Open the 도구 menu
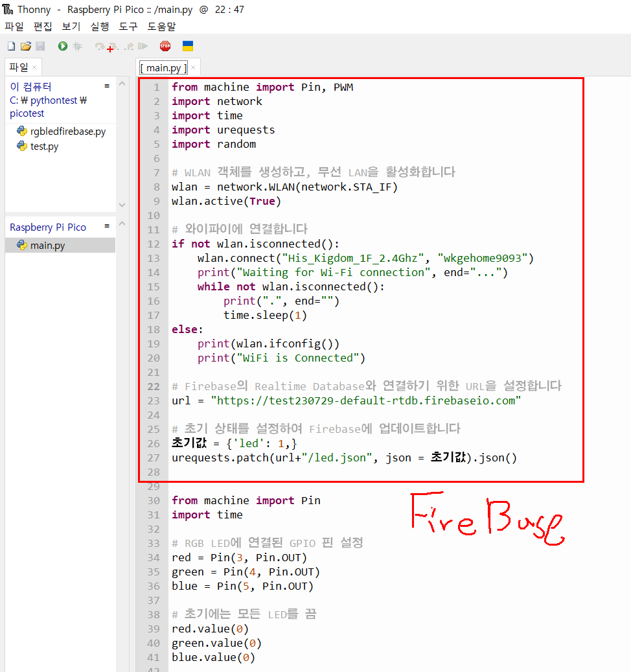Screen dimensions: 631x672 [x=128, y=27]
